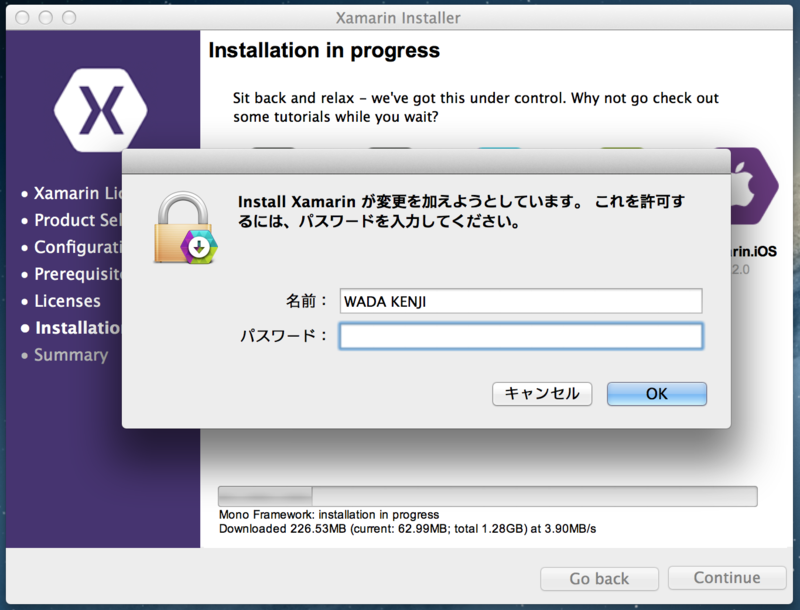Click the キャンセル (Cancel) button
This screenshot has height=610, width=800.
(x=542, y=394)
